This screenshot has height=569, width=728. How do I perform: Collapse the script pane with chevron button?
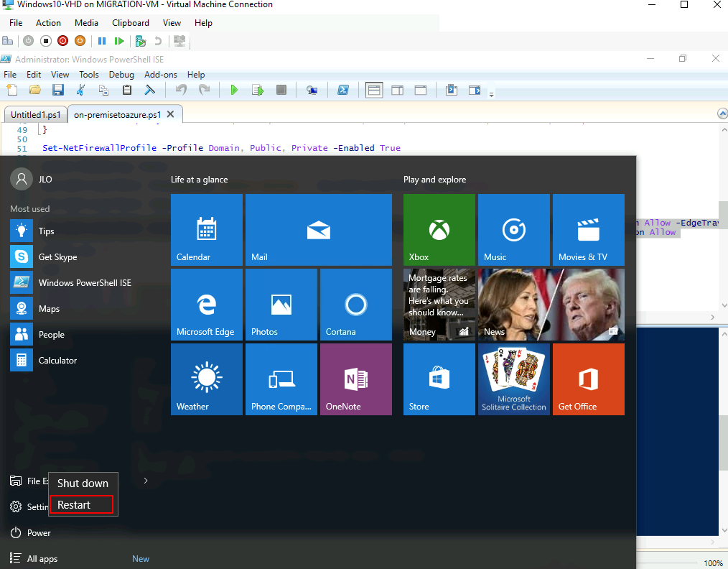(x=722, y=114)
